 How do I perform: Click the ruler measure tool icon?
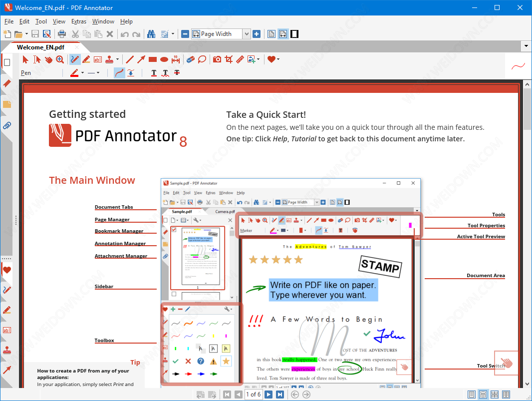240,59
